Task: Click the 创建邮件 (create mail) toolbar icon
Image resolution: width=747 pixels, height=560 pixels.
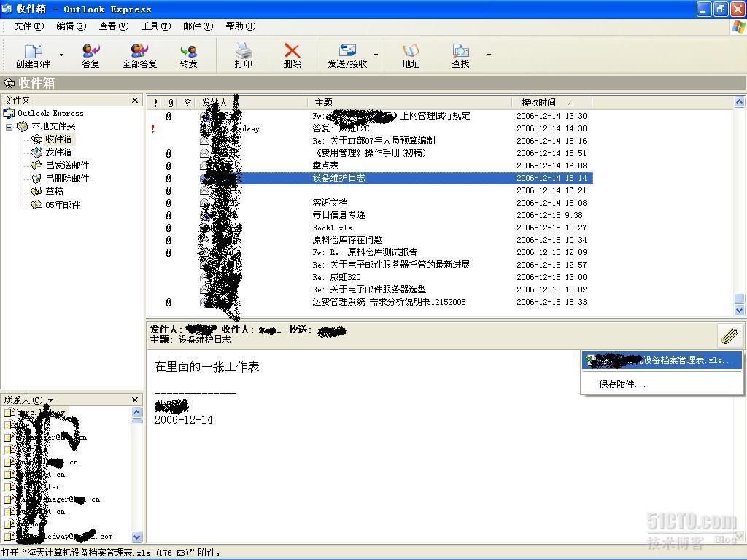Action: tap(33, 55)
